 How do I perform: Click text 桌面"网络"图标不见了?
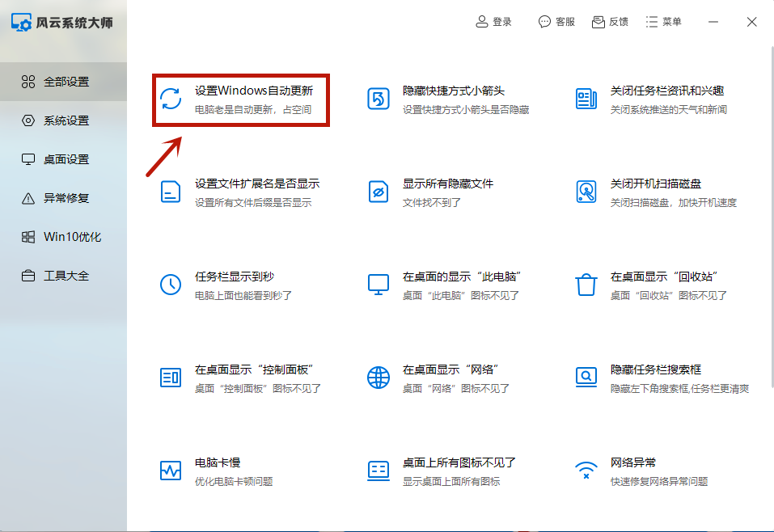pyautogui.click(x=456, y=388)
